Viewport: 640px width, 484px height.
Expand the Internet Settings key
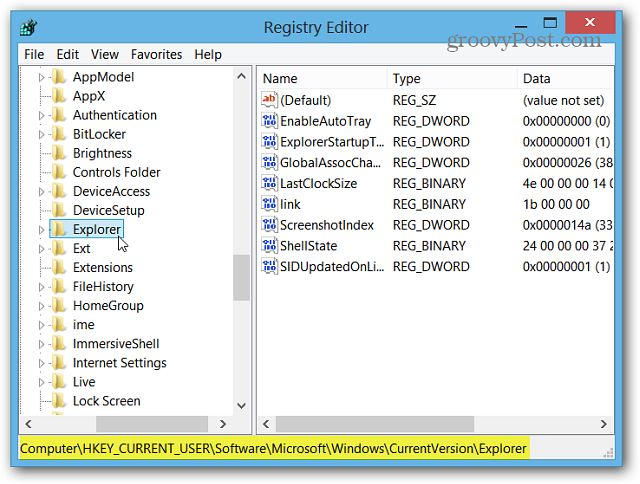[x=41, y=363]
